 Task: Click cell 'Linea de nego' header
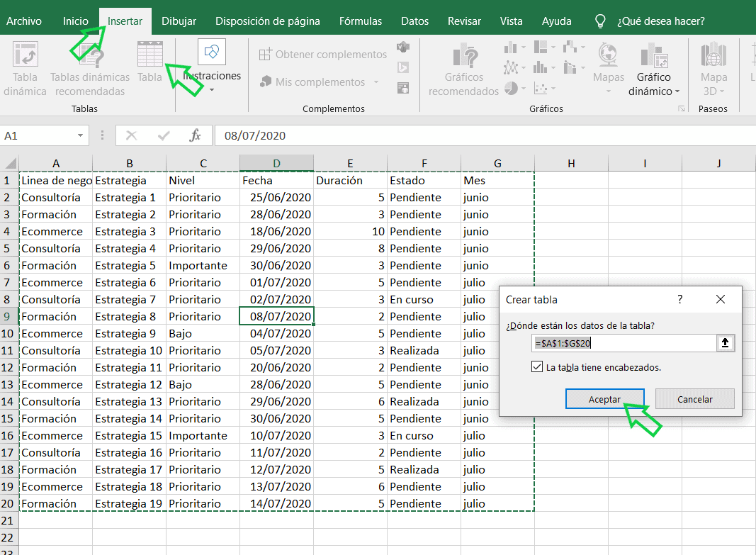[56, 180]
